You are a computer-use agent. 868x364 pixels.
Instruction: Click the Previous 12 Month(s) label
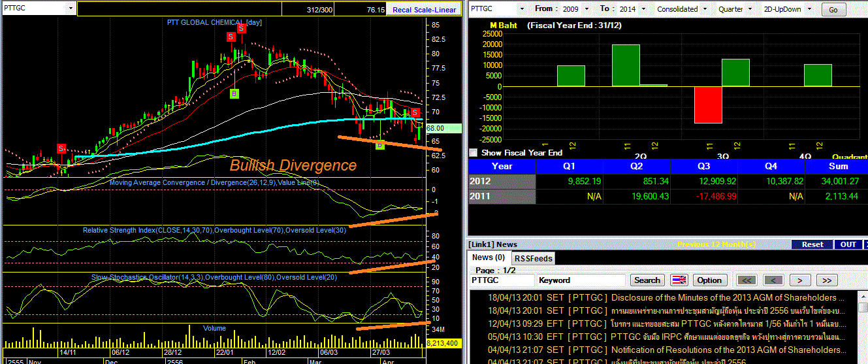click(716, 244)
